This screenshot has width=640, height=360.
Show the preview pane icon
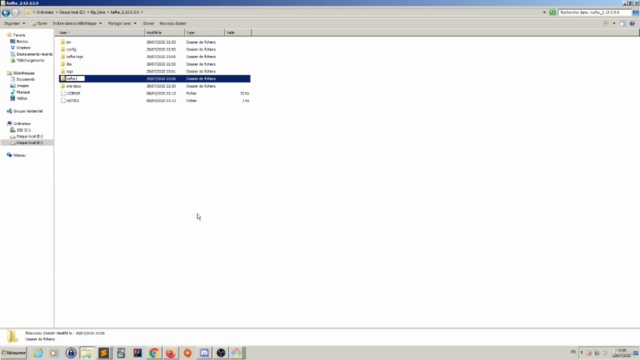(x=623, y=24)
